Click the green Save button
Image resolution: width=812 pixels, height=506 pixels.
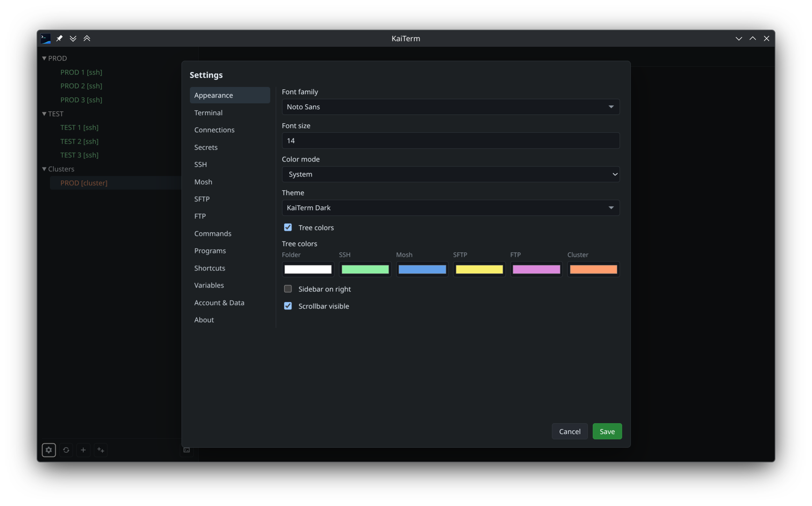[607, 431]
